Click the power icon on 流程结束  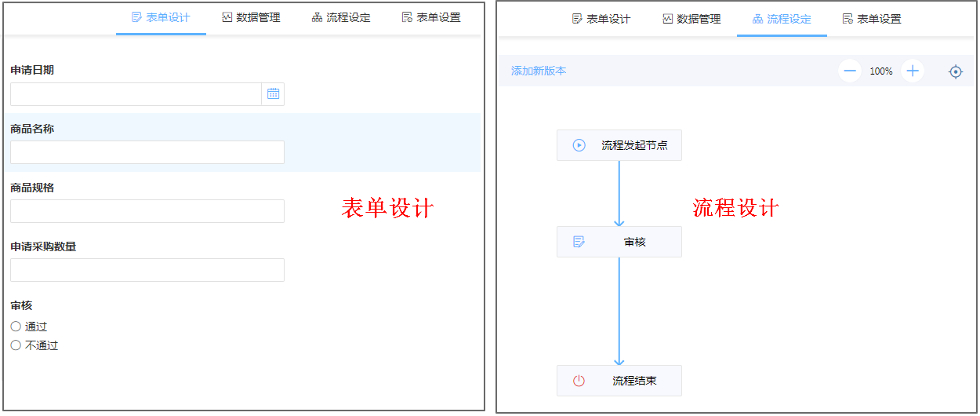coord(579,381)
